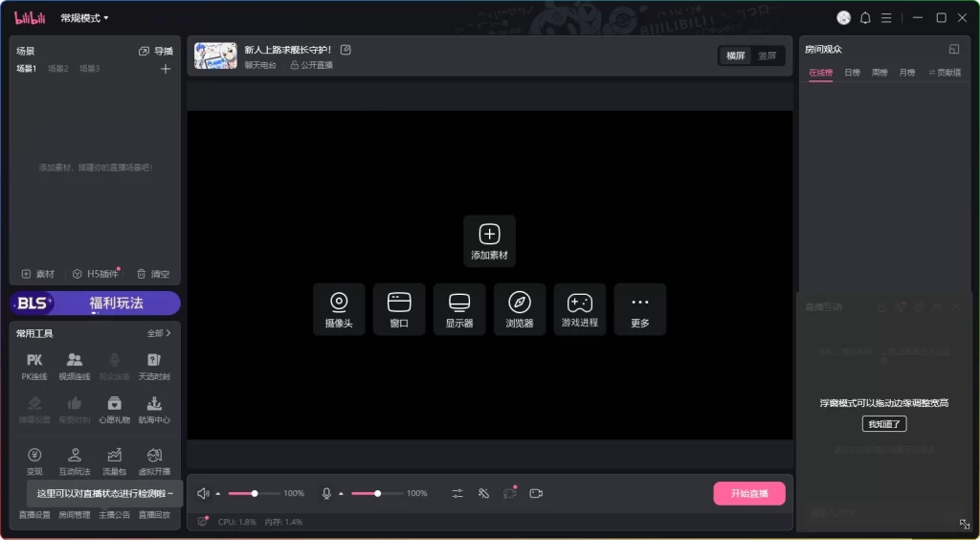
Task: Click the user avatar in title bar
Action: (844, 18)
